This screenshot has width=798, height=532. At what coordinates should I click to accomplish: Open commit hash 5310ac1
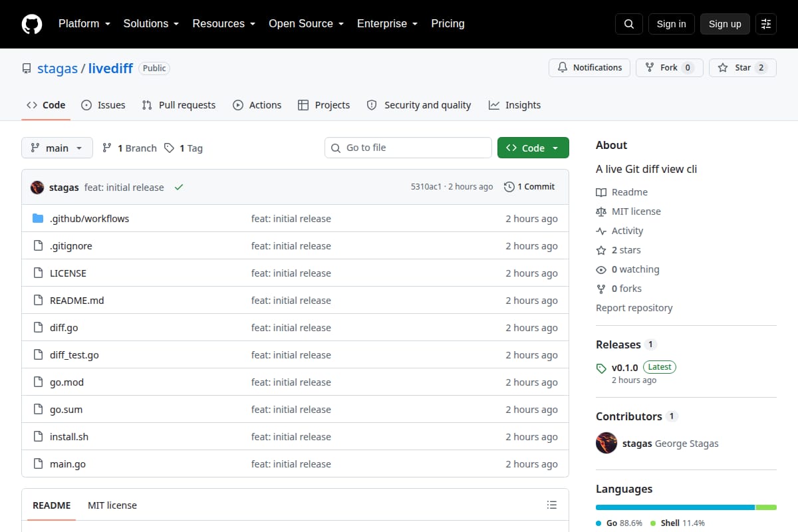426,187
